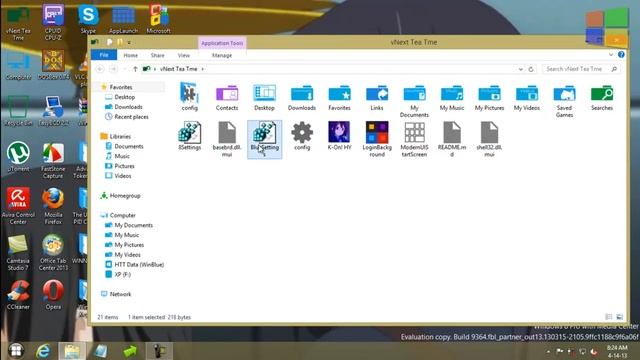
Task: Select the config gear settings file
Action: pos(302,136)
